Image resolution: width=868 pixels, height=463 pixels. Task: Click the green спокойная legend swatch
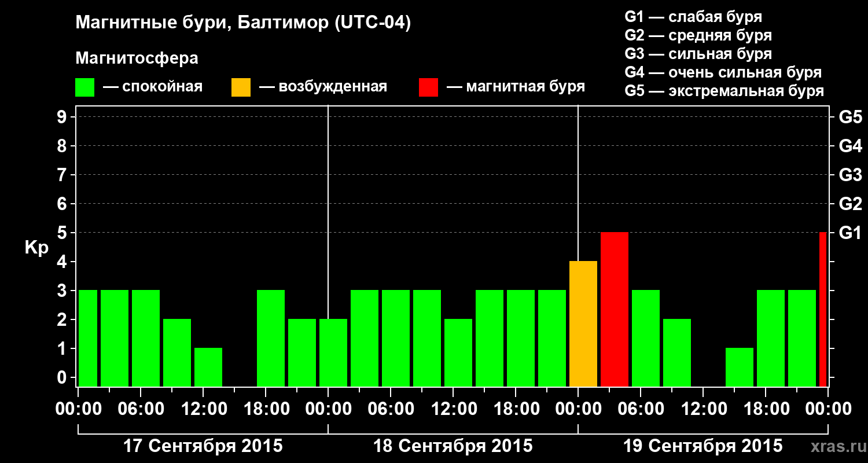tap(85, 87)
